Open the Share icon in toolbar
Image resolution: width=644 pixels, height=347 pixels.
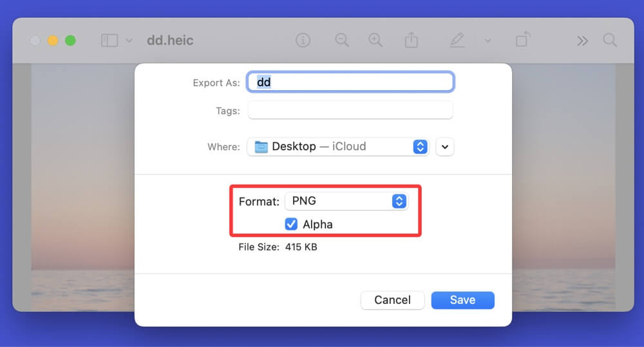click(x=411, y=40)
